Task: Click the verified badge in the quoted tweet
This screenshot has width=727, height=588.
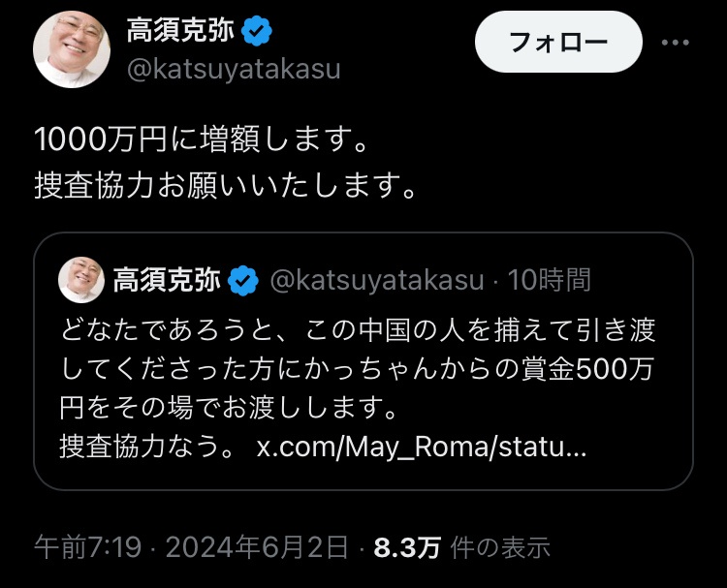Action: [x=243, y=281]
